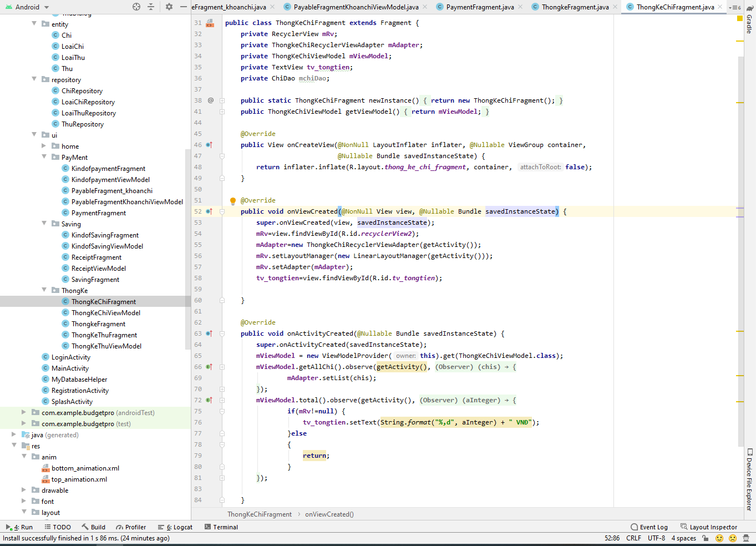Switch to PaymentFragment.java tab
Screen dimensions: 756x546
(x=480, y=7)
